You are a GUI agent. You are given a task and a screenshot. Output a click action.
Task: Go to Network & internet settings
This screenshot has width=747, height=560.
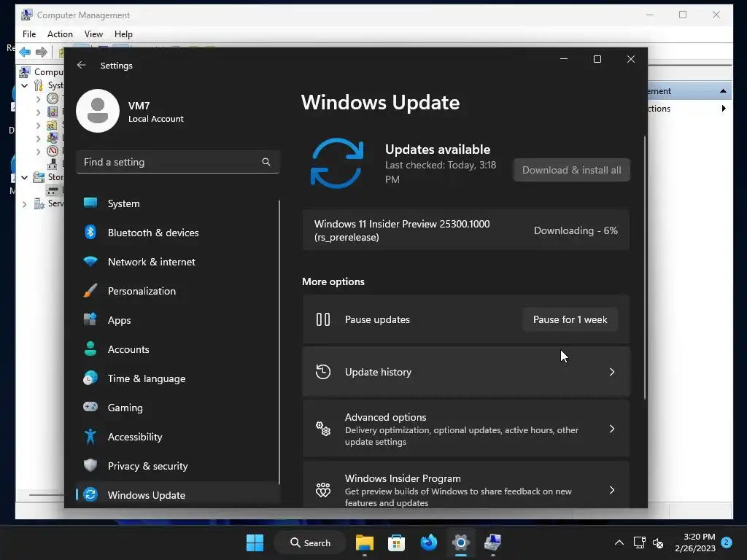pyautogui.click(x=177, y=262)
